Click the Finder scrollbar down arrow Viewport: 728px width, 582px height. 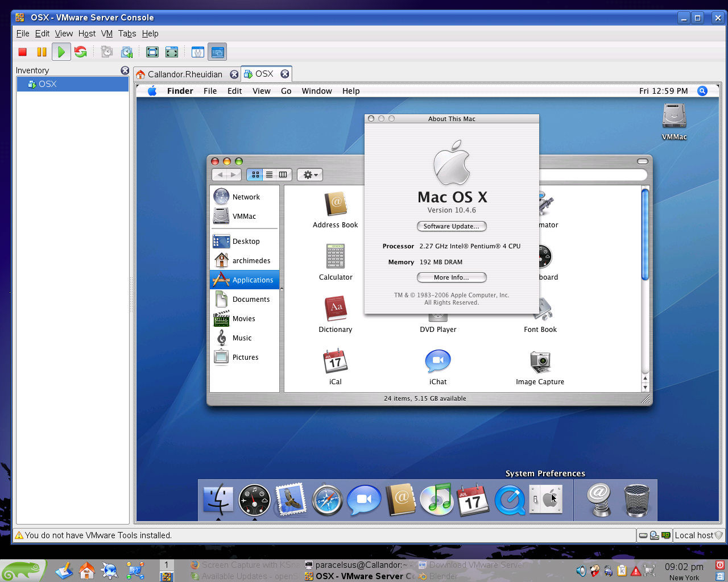[645, 388]
